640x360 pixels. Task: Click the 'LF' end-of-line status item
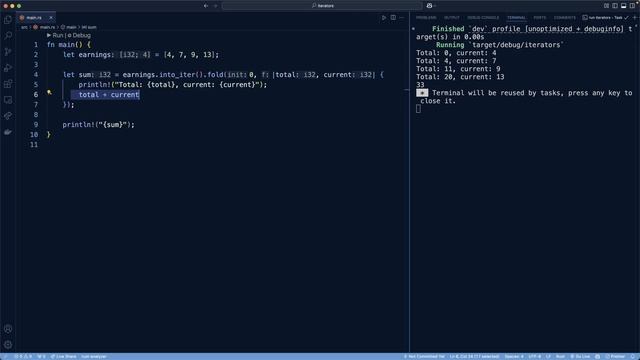[x=548, y=356]
